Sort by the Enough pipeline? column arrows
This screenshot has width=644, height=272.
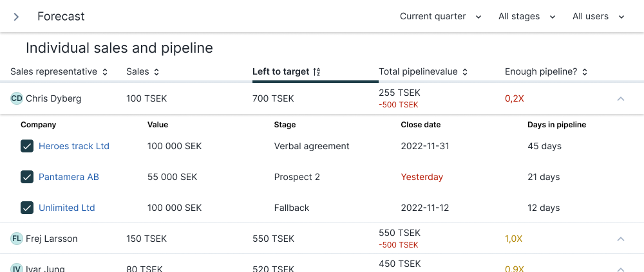585,72
